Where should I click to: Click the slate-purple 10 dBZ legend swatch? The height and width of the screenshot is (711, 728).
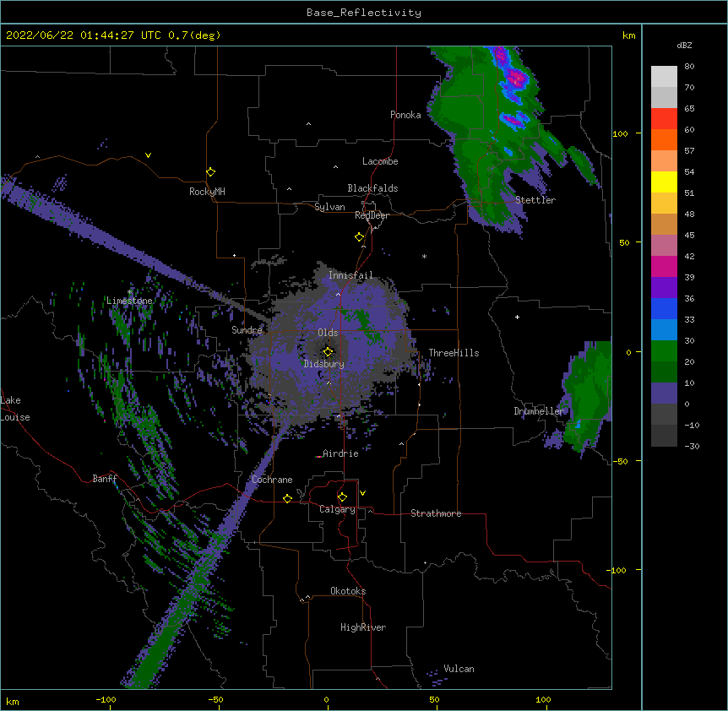point(664,393)
